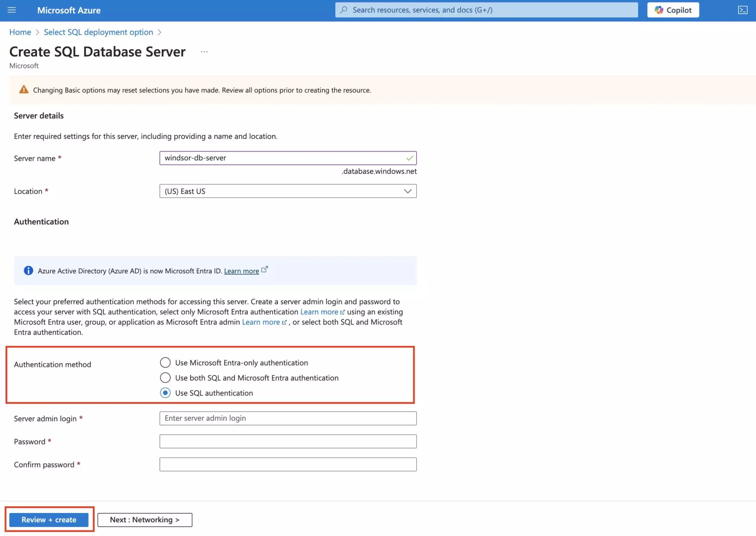Viewport: 756px width, 536px height.
Task: Focus the Confirm password field
Action: tap(288, 464)
